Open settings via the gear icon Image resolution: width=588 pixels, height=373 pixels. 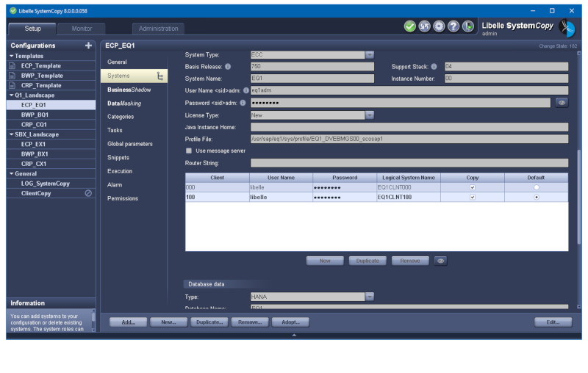(439, 26)
